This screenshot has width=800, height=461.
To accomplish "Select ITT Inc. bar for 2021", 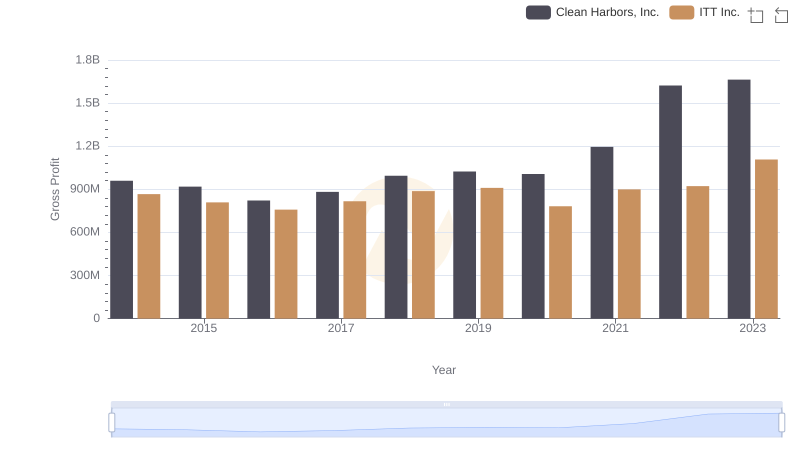I will [x=629, y=254].
